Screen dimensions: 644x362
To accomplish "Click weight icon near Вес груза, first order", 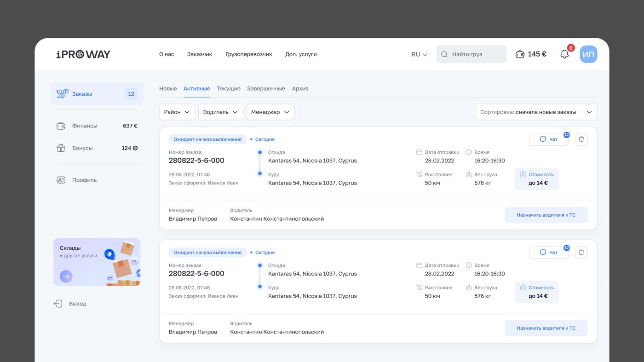I will click(469, 174).
